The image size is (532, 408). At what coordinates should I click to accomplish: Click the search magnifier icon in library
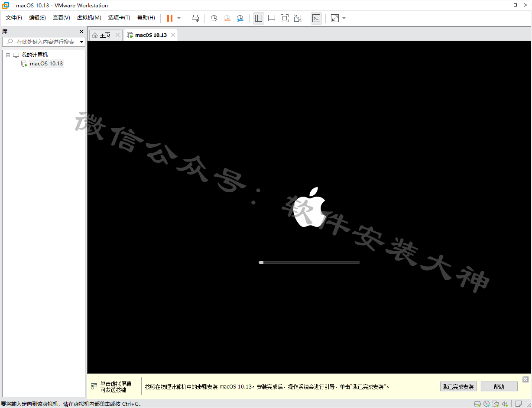pos(10,42)
